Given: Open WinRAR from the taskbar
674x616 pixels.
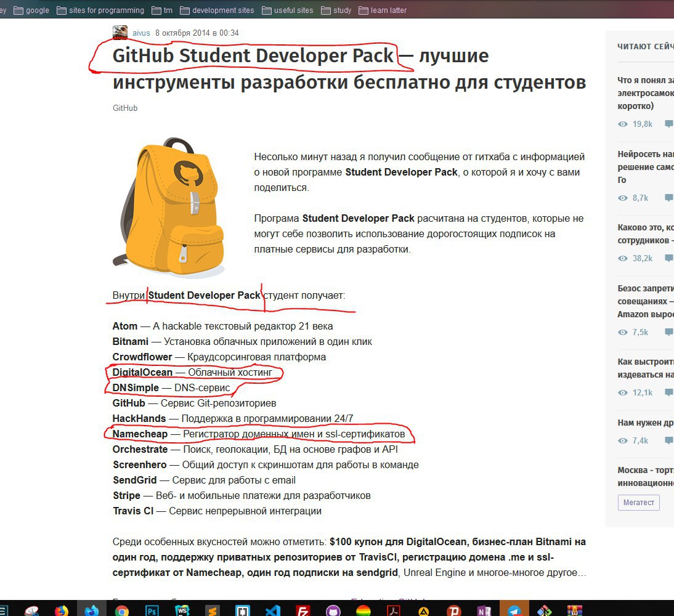Looking at the screenshot, I should [x=574, y=610].
